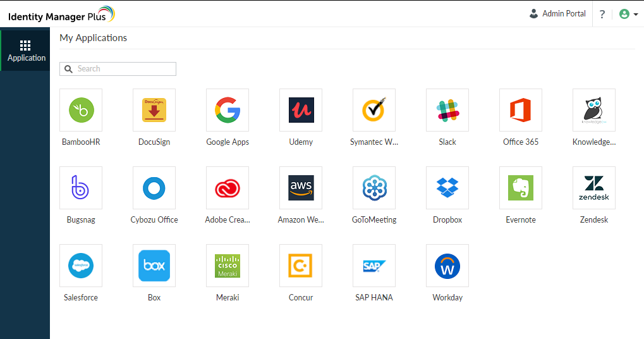Select the Application sidebar tab

25,51
